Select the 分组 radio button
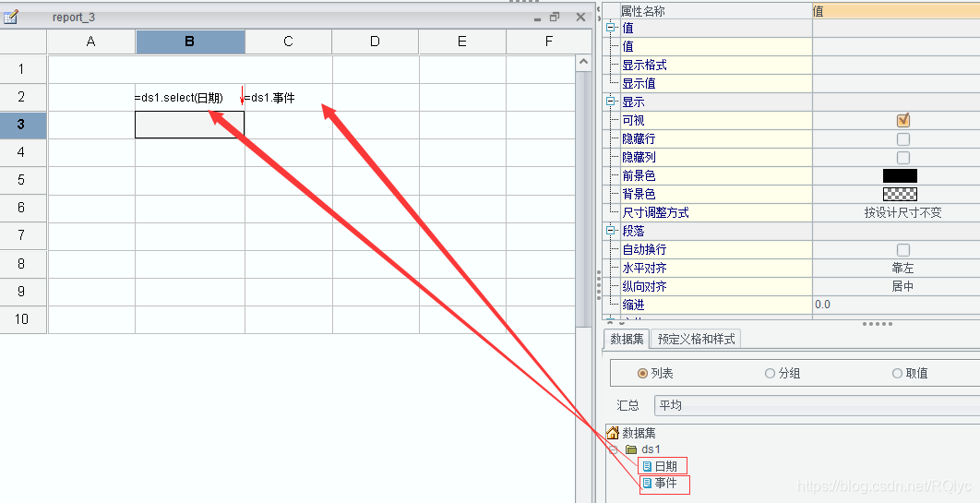The height and width of the screenshot is (503, 980). coord(770,374)
